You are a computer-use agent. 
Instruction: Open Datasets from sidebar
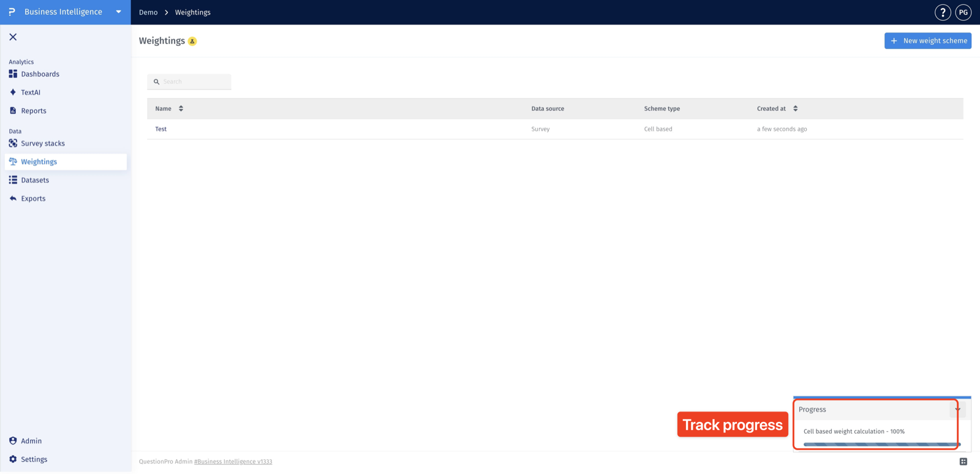tap(35, 180)
